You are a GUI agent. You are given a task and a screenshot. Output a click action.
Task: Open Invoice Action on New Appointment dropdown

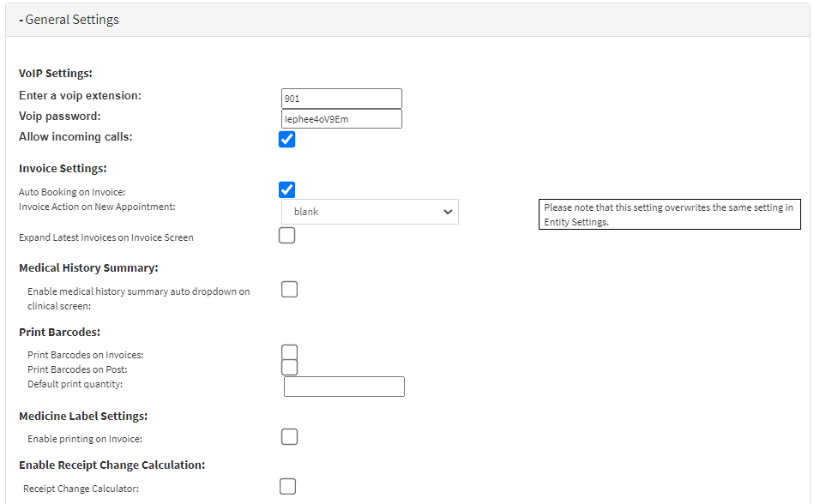tap(370, 212)
